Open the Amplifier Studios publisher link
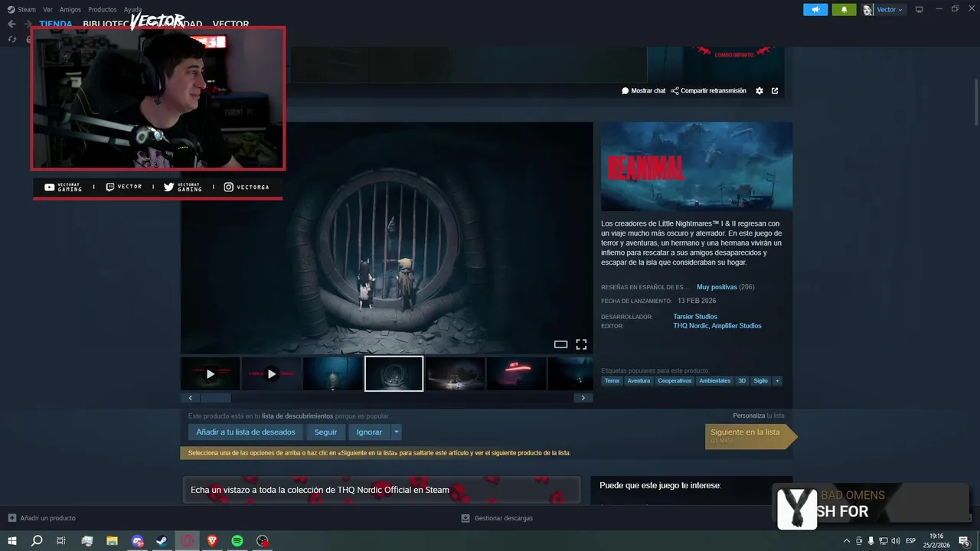This screenshot has height=551, width=980. pos(737,326)
